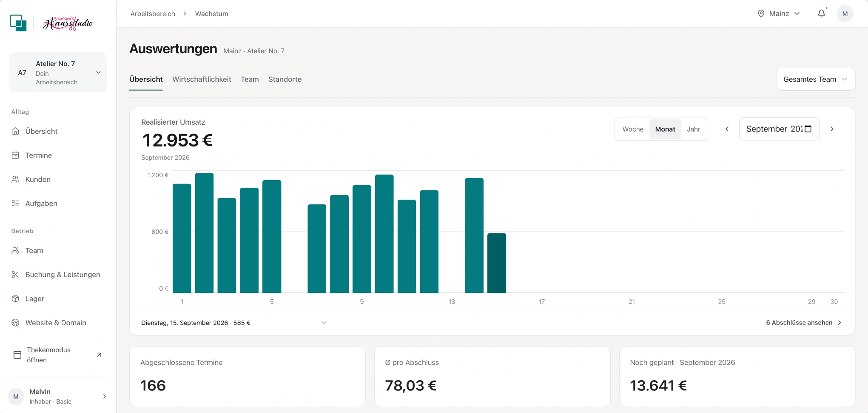Open Termine calendar icon in sidebar

pyautogui.click(x=15, y=155)
